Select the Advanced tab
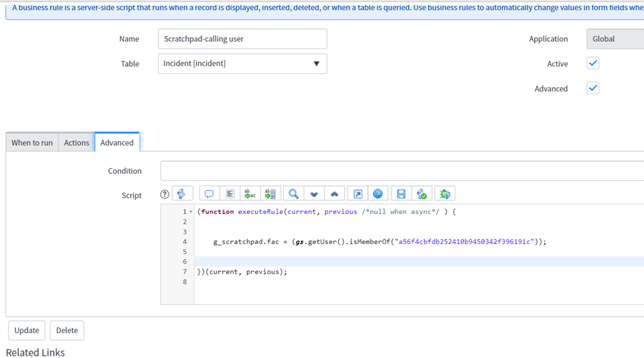Viewport: 644px width, 358px height. point(117,143)
